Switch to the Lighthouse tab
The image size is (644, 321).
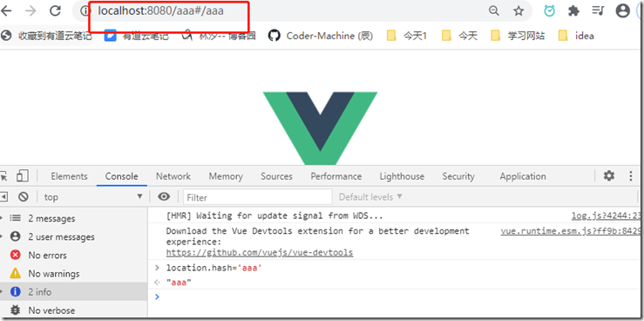click(x=402, y=176)
